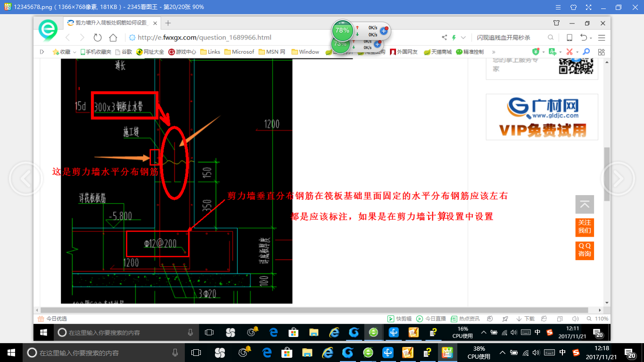Open the mobile phone icon in the browser toolbar
The height and width of the screenshot is (362, 644).
(x=569, y=37)
